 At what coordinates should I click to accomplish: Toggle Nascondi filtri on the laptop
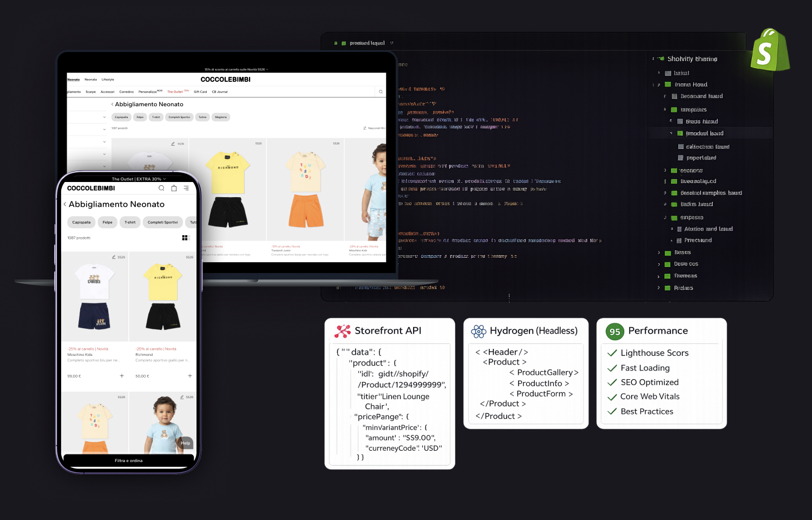coord(374,128)
